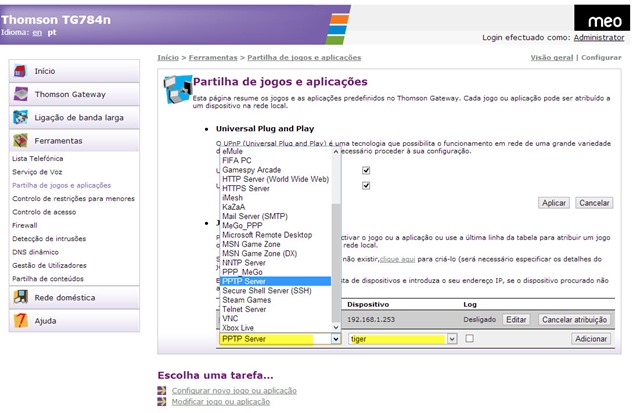Click the Adicionar button

click(590, 339)
